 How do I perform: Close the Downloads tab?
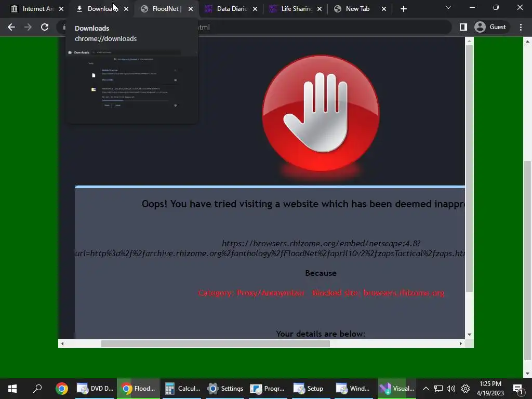pos(126,9)
